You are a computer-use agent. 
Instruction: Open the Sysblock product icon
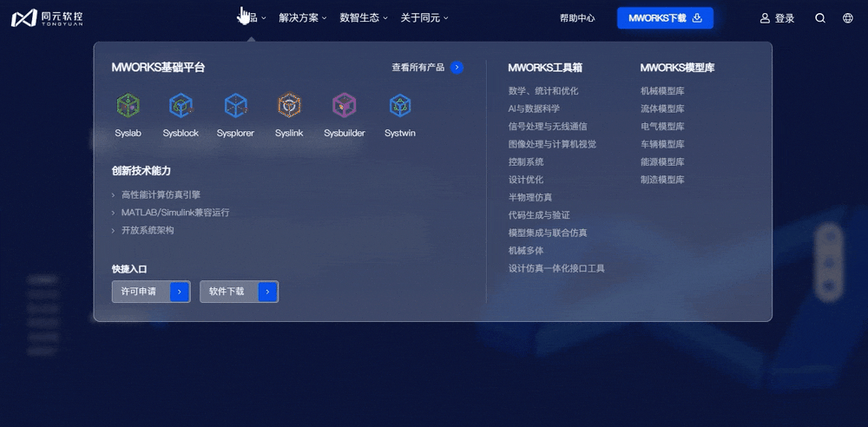point(181,105)
